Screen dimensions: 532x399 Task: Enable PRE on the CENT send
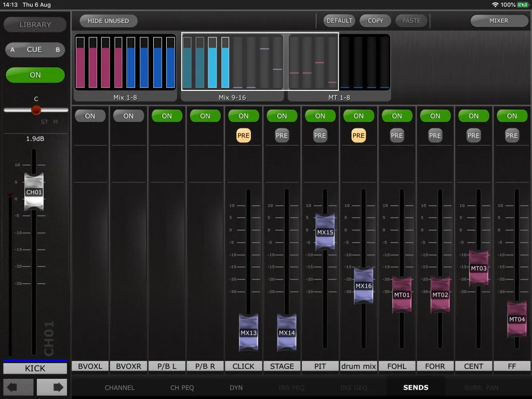[x=473, y=136]
